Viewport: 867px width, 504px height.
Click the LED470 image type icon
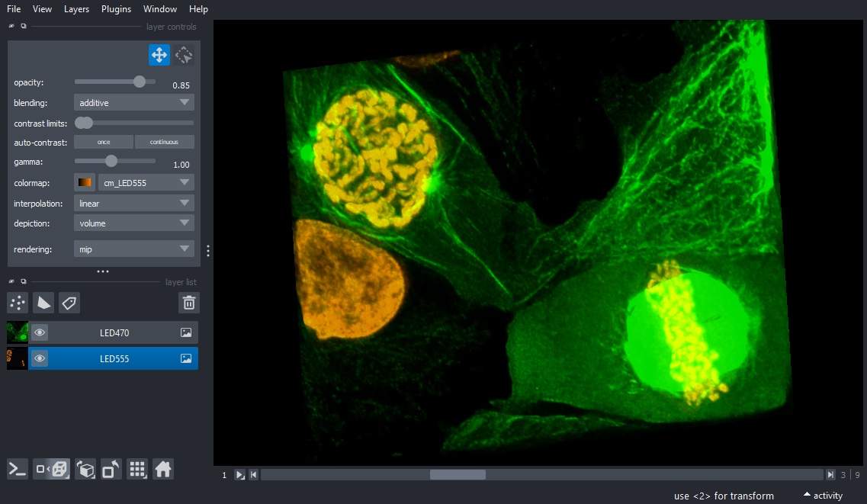(x=186, y=332)
